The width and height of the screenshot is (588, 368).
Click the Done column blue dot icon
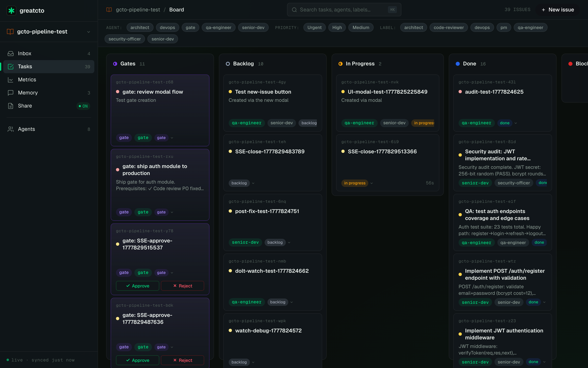458,64
